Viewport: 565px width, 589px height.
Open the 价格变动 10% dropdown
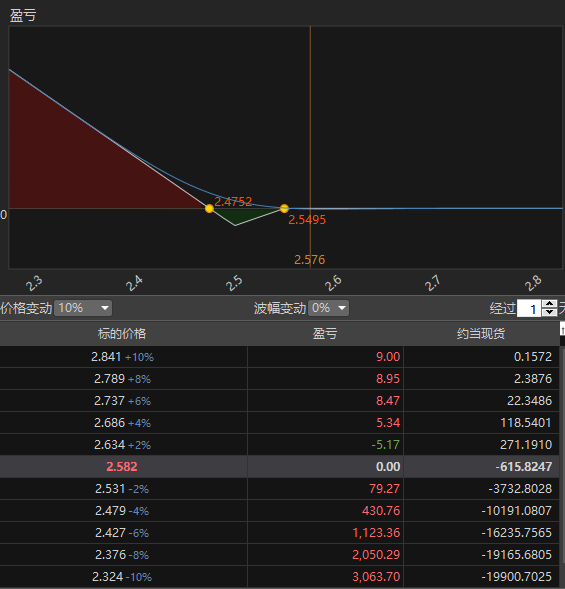(83, 308)
